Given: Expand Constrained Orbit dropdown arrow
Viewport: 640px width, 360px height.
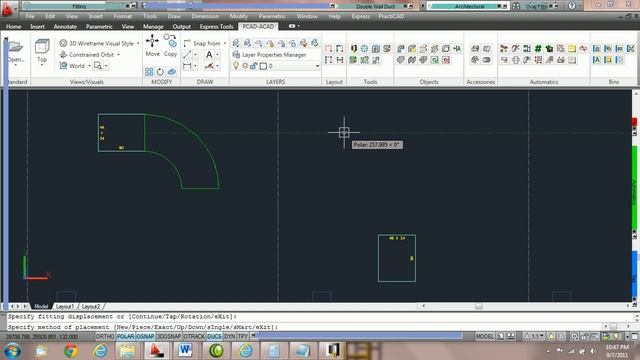Looking at the screenshot, I should (118, 55).
